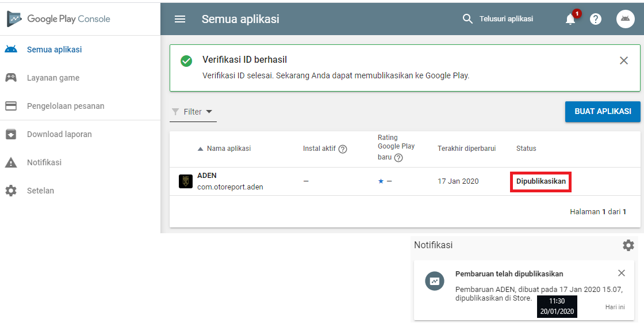Viewport: 644px width, 334px height.
Task: Click the Instal aktif column header
Action: coord(319,149)
